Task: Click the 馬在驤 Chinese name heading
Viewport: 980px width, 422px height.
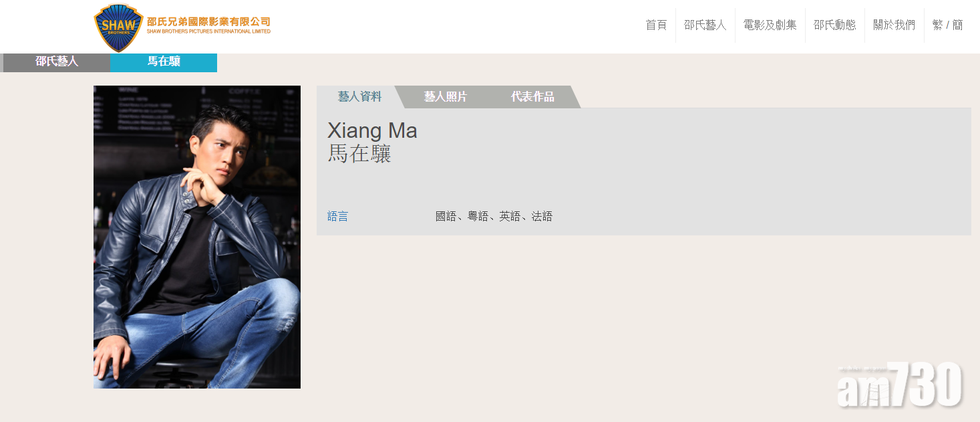Action: coord(359,154)
